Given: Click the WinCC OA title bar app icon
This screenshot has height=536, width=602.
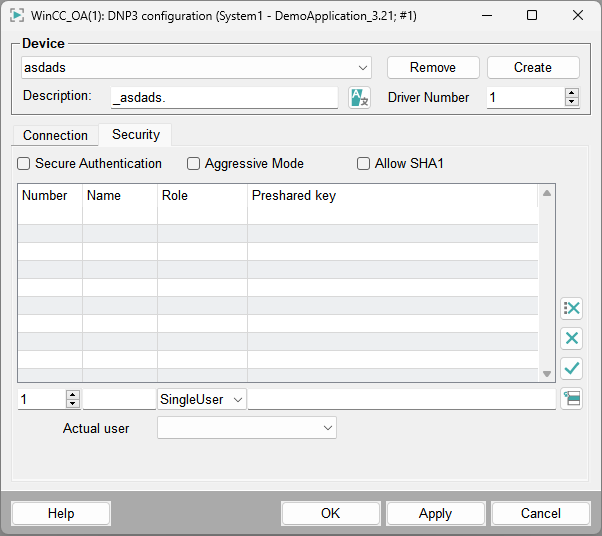Looking at the screenshot, I should (17, 15).
